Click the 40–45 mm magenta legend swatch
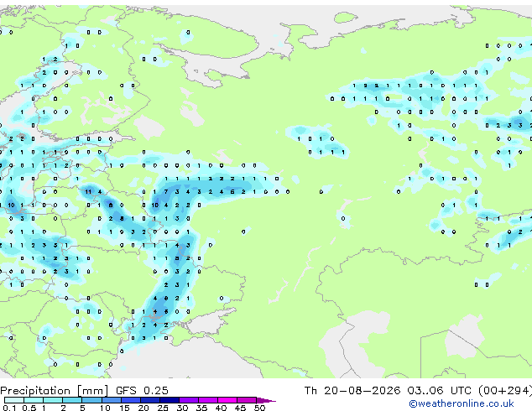Screen dimensions: 532x411 click(227, 400)
